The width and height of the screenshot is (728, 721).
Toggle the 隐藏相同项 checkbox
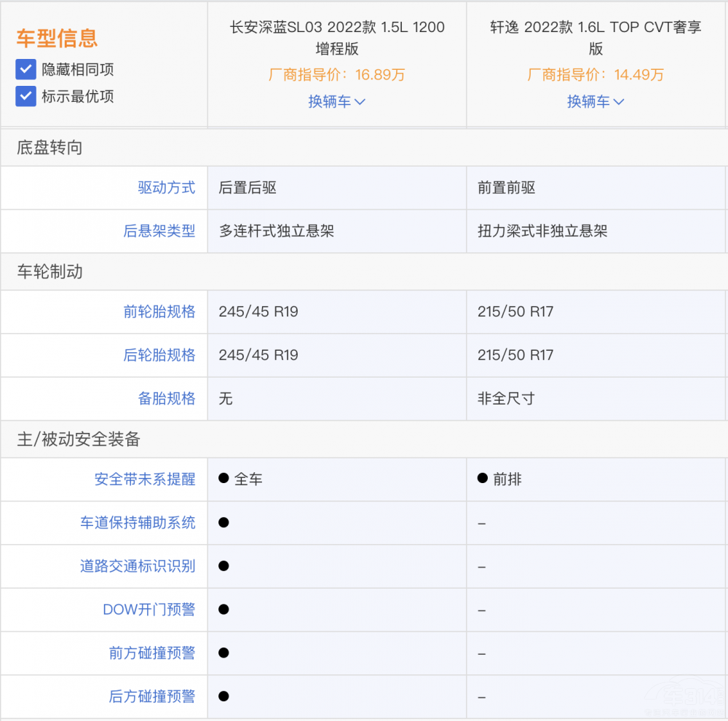[26, 70]
